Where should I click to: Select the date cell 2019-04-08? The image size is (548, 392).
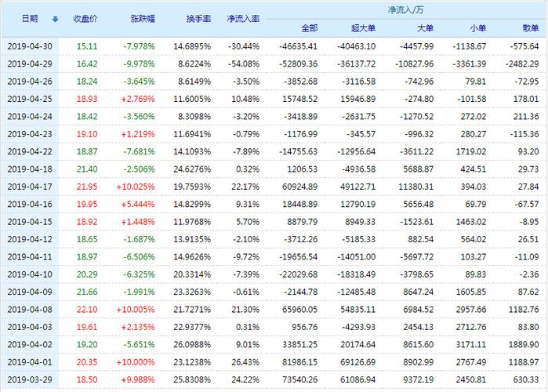coord(30,310)
